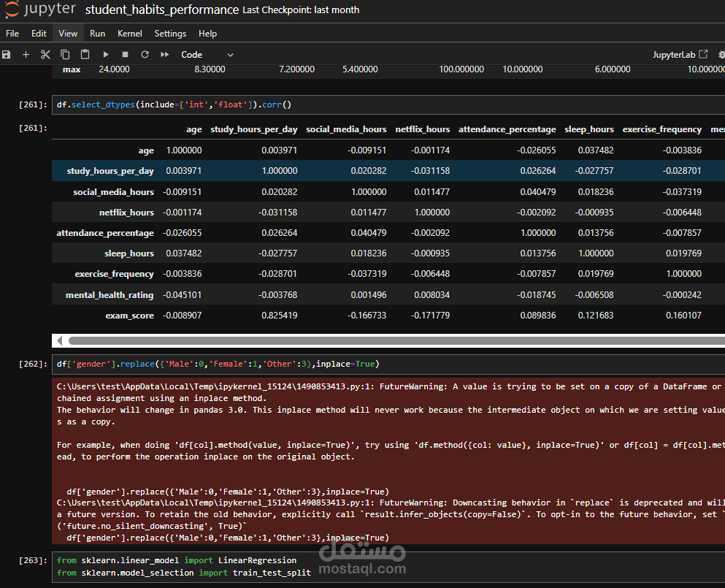Click the study_hours_per_day row label
Screen dimensions: 725x588
[110, 171]
